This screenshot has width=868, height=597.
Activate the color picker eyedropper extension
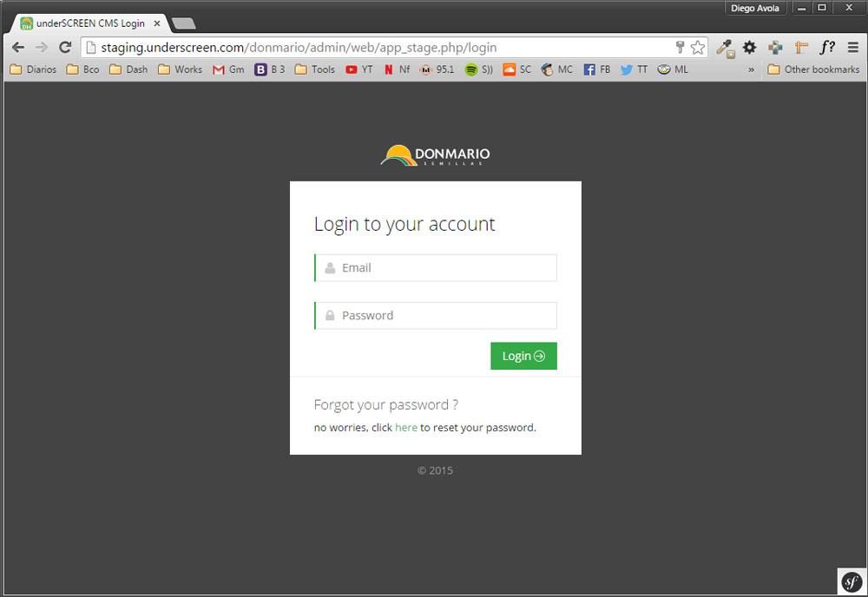click(x=725, y=48)
